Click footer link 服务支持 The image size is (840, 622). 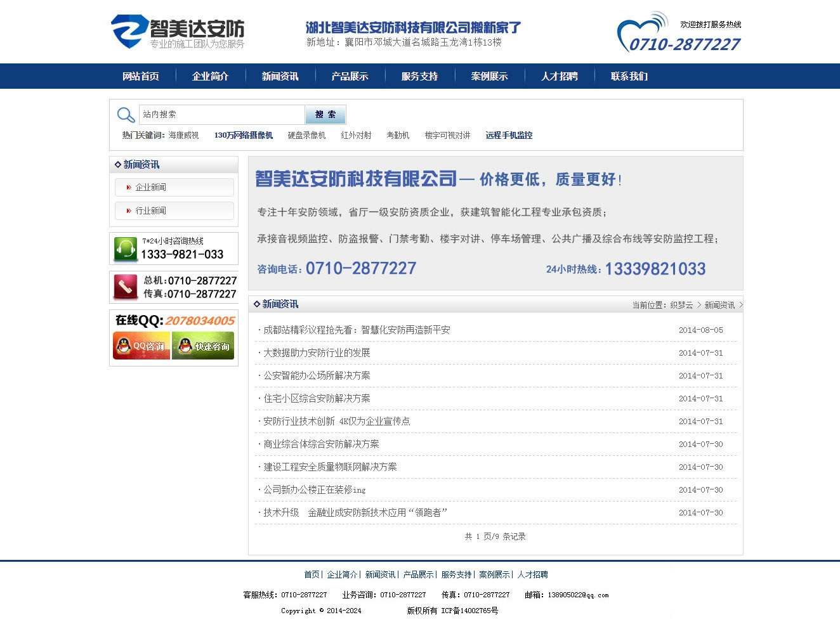pos(456,575)
